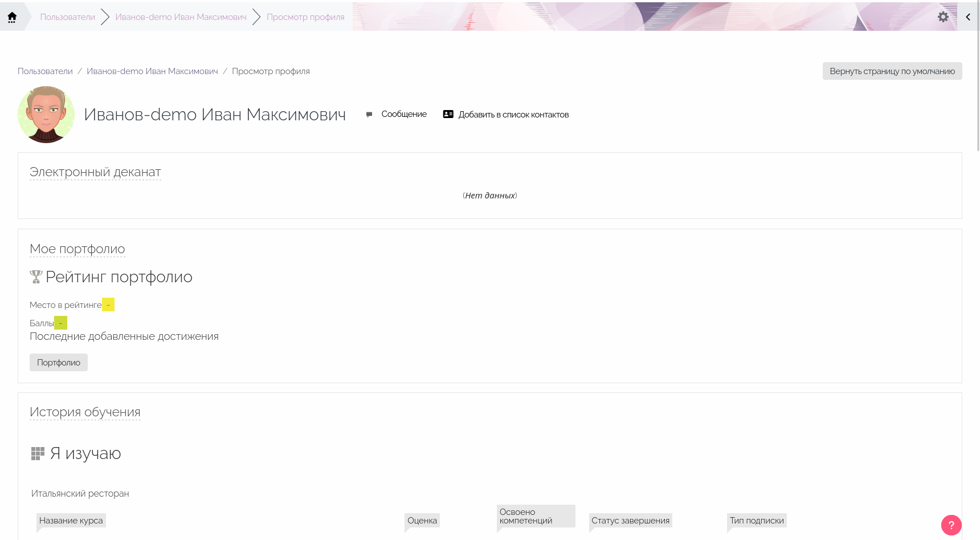Open the help question mark button
This screenshot has height=540, width=980.
[x=951, y=525]
